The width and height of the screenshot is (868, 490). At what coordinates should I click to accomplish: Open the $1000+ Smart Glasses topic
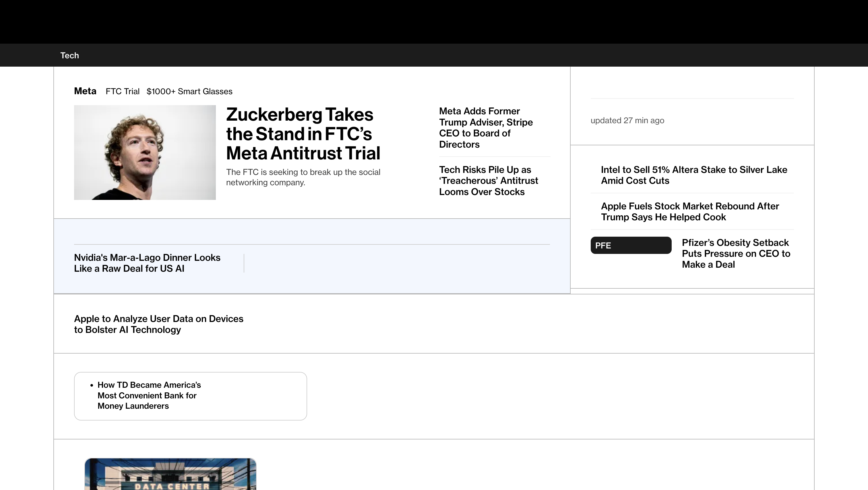pyautogui.click(x=189, y=91)
